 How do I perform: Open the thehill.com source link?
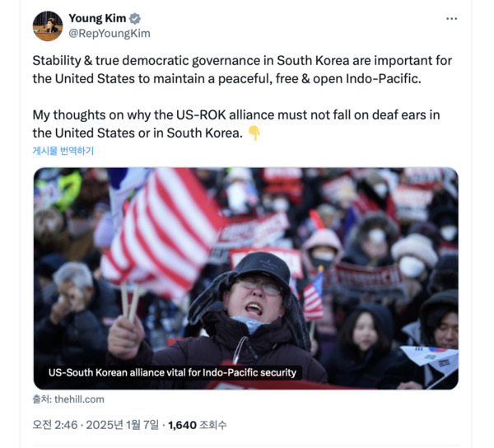(x=79, y=399)
